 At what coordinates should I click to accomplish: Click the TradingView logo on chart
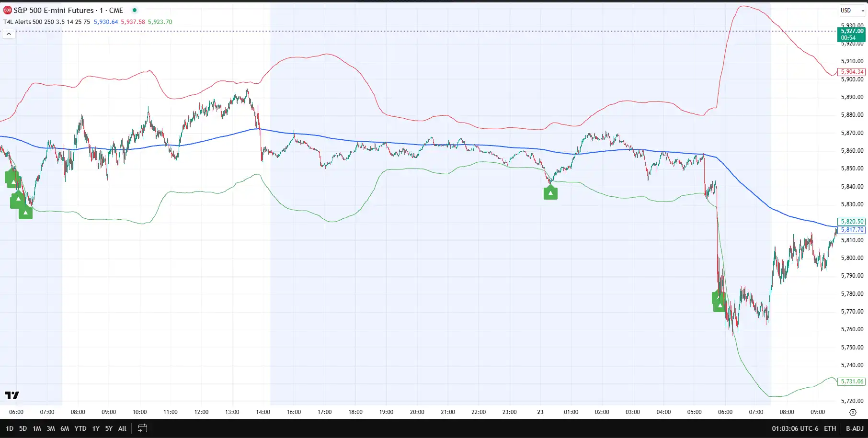click(12, 395)
